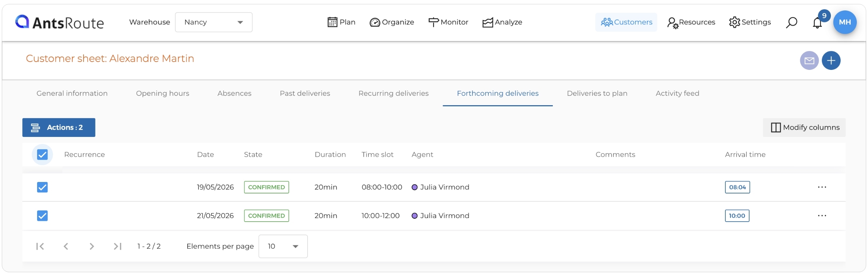Click CONFIRMED state of 21/05/2026 delivery
Image resolution: width=868 pixels, height=276 pixels.
click(267, 216)
